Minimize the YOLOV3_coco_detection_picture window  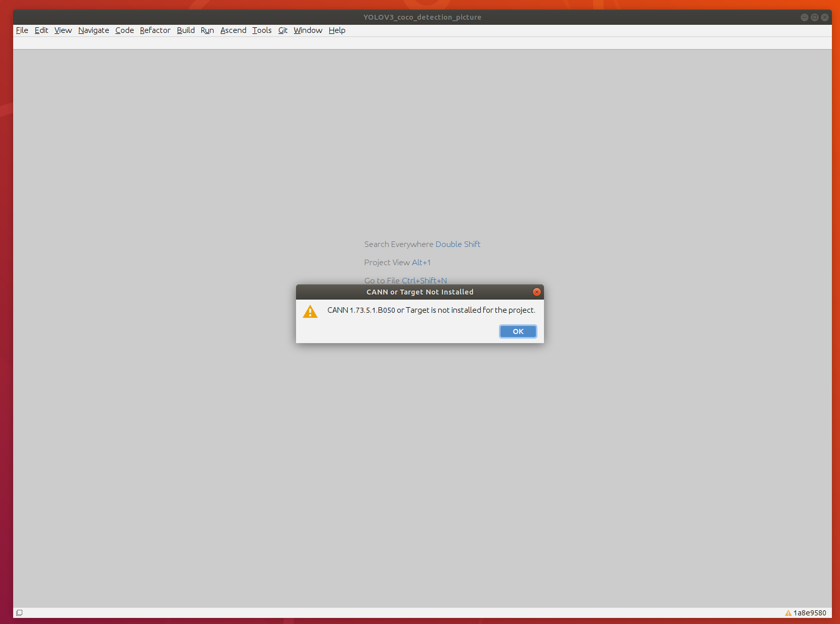pyautogui.click(x=804, y=17)
